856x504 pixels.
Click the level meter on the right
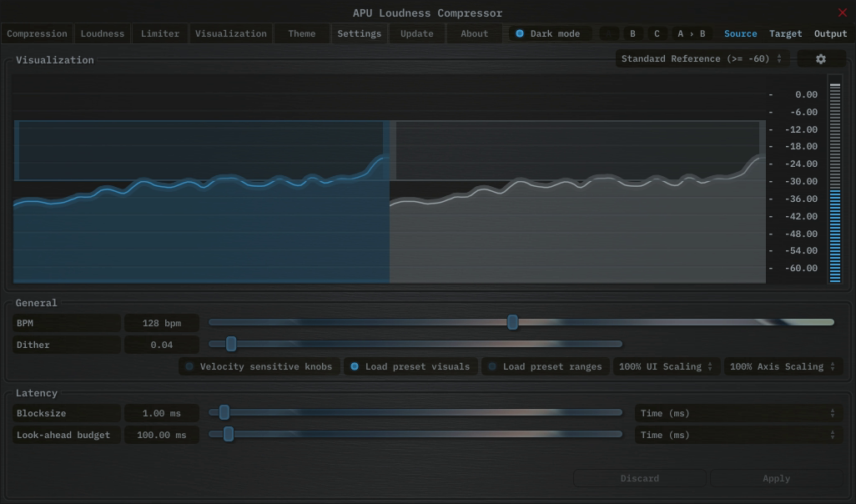(834, 179)
